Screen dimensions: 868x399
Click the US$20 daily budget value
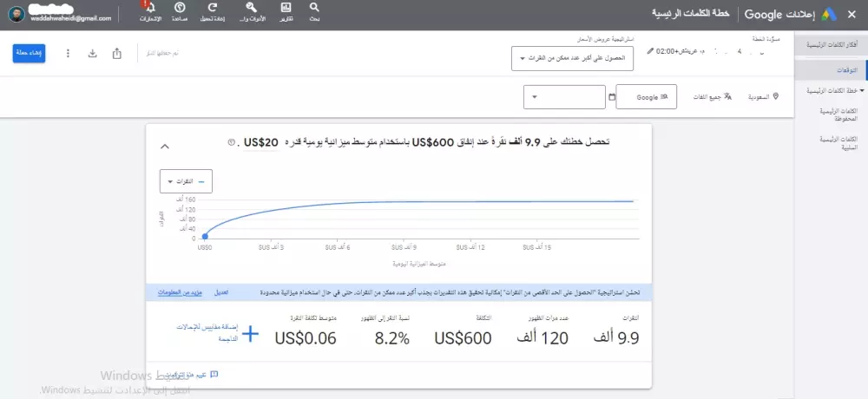[x=260, y=142]
